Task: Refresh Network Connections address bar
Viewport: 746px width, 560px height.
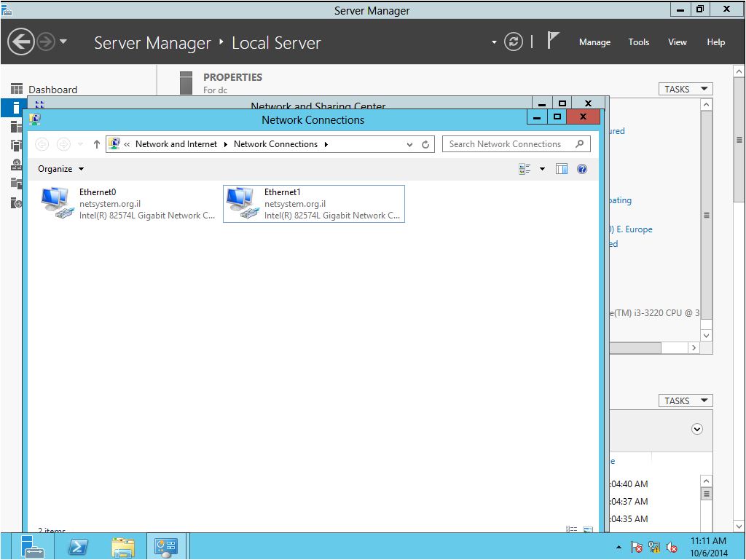Action: (x=425, y=144)
